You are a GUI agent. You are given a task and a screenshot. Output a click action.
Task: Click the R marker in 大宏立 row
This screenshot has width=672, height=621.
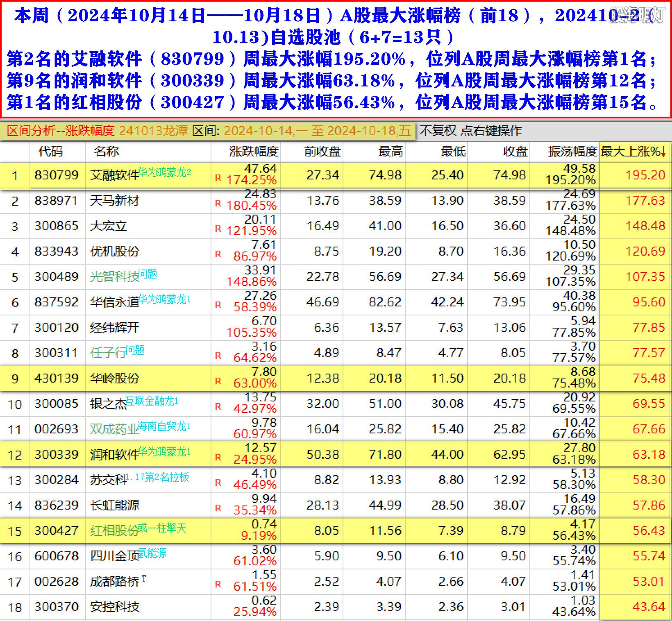218,229
